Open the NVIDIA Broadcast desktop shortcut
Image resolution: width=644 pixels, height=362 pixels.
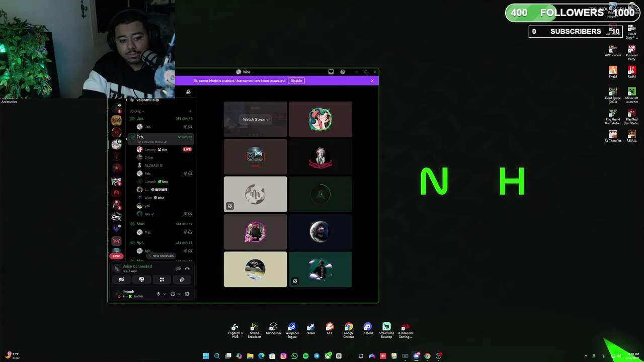pyautogui.click(x=254, y=330)
